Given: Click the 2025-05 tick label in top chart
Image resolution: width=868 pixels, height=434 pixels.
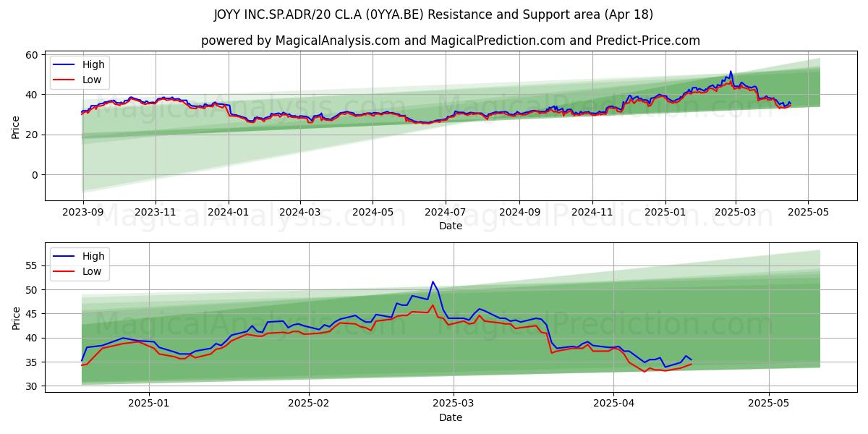Looking at the screenshot, I should coord(808,213).
